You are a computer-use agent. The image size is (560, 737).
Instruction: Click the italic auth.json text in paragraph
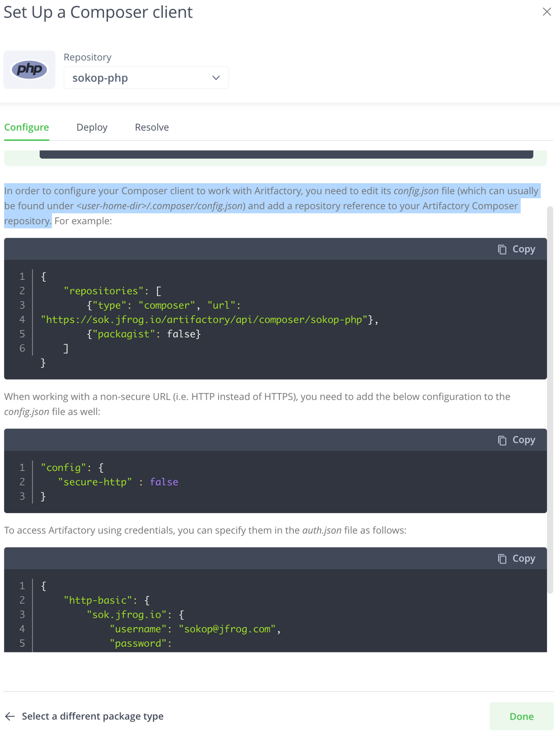(322, 530)
